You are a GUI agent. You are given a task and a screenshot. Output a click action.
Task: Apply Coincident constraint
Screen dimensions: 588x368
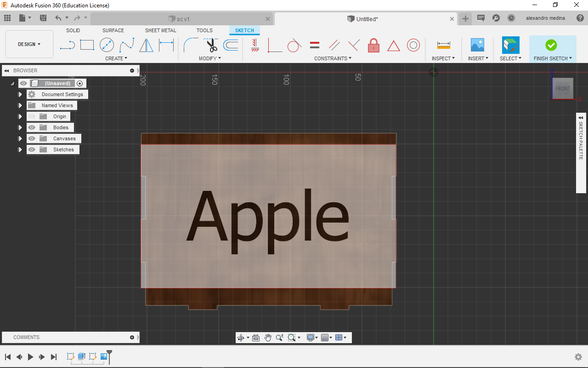(x=275, y=45)
